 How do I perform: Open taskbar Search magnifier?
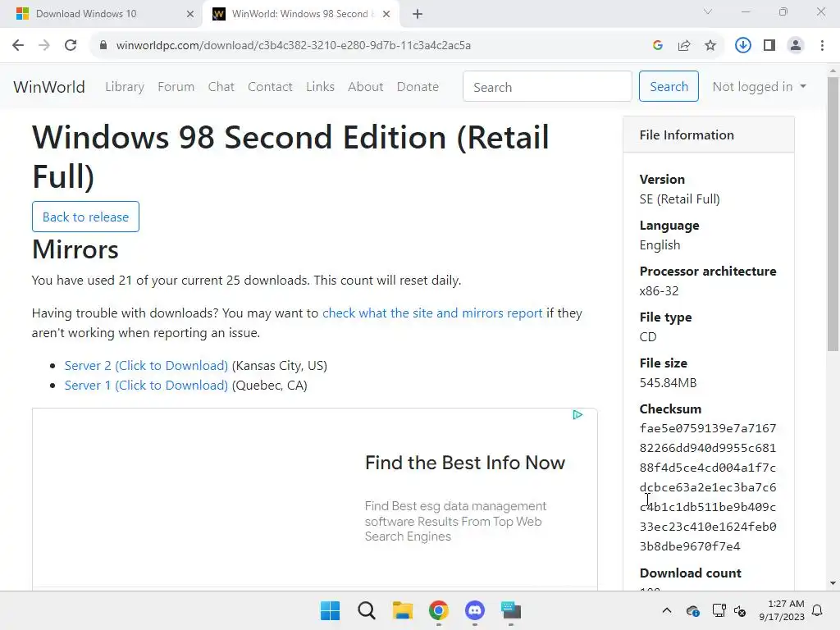click(367, 610)
